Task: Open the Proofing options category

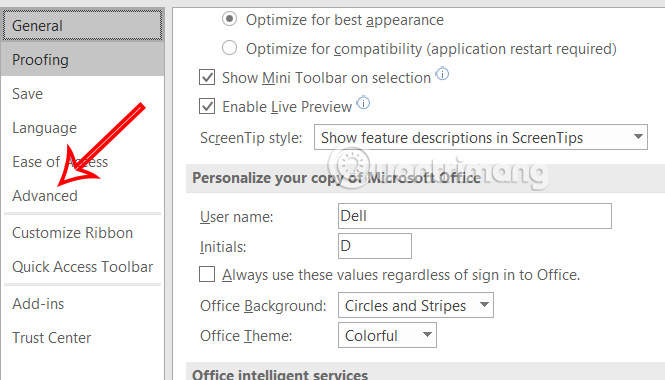Action: tap(82, 60)
